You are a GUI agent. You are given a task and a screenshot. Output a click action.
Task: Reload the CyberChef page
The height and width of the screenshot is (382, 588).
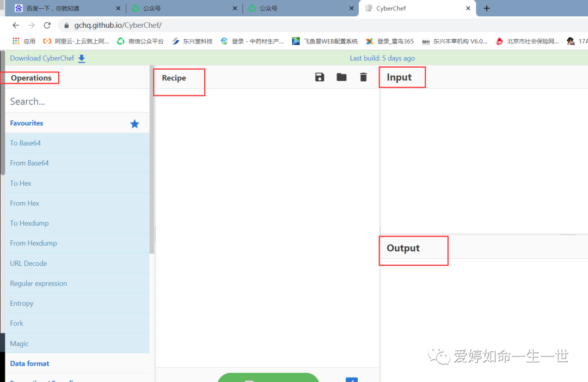(x=47, y=25)
